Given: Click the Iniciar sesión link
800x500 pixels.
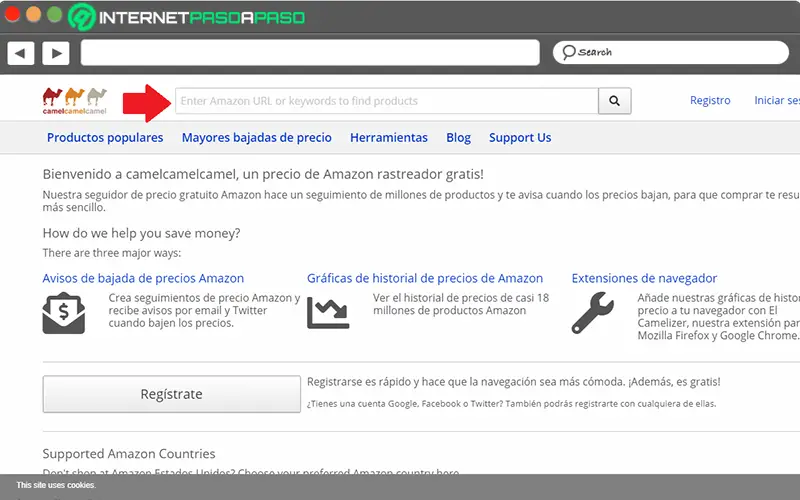Looking at the screenshot, I should (777, 101).
